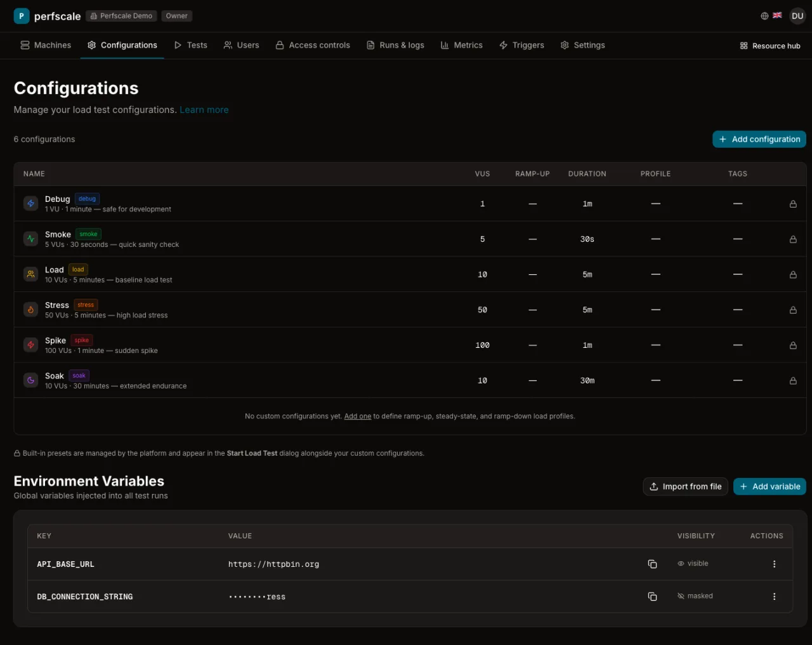The image size is (812, 645).
Task: Click the Load preset users icon
Action: tap(30, 274)
